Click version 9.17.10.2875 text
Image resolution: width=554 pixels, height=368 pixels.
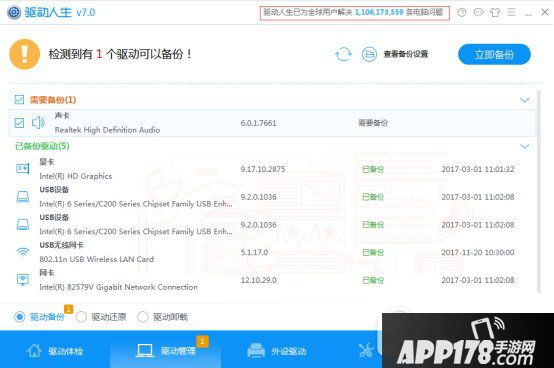tap(263, 169)
